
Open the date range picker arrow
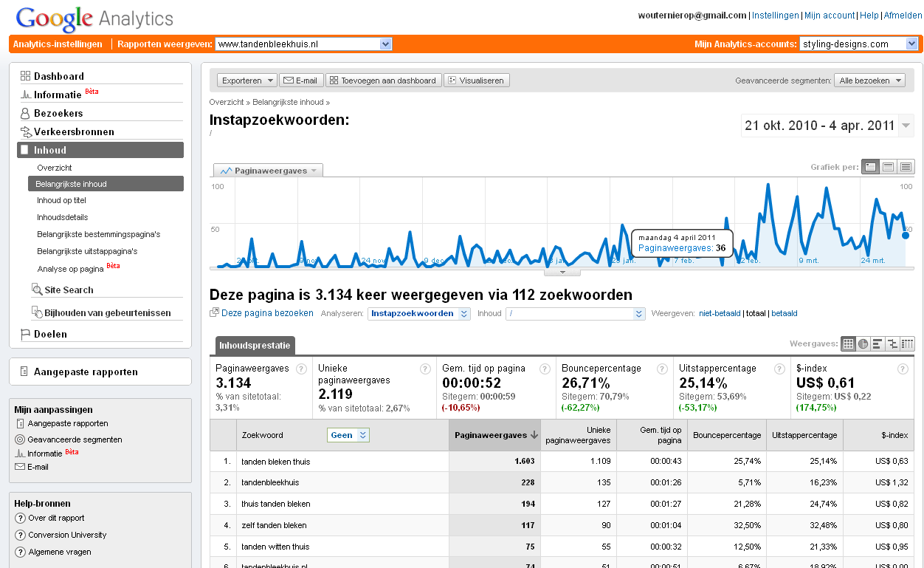point(906,126)
